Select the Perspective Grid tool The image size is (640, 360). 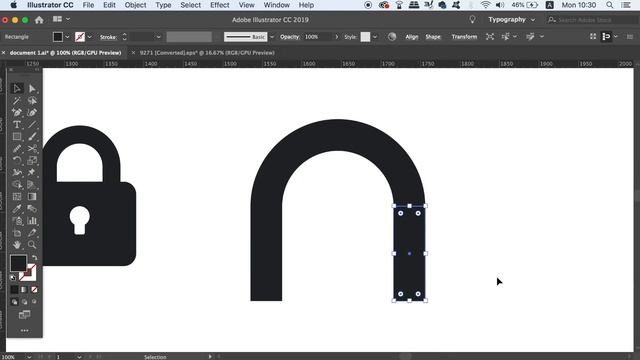pyautogui.click(x=32, y=184)
